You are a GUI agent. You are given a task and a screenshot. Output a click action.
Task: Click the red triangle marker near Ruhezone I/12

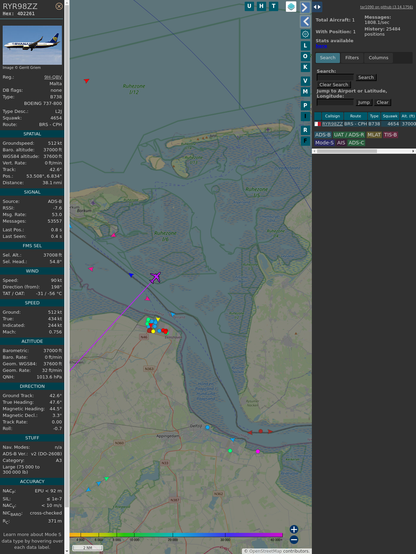pyautogui.click(x=87, y=81)
